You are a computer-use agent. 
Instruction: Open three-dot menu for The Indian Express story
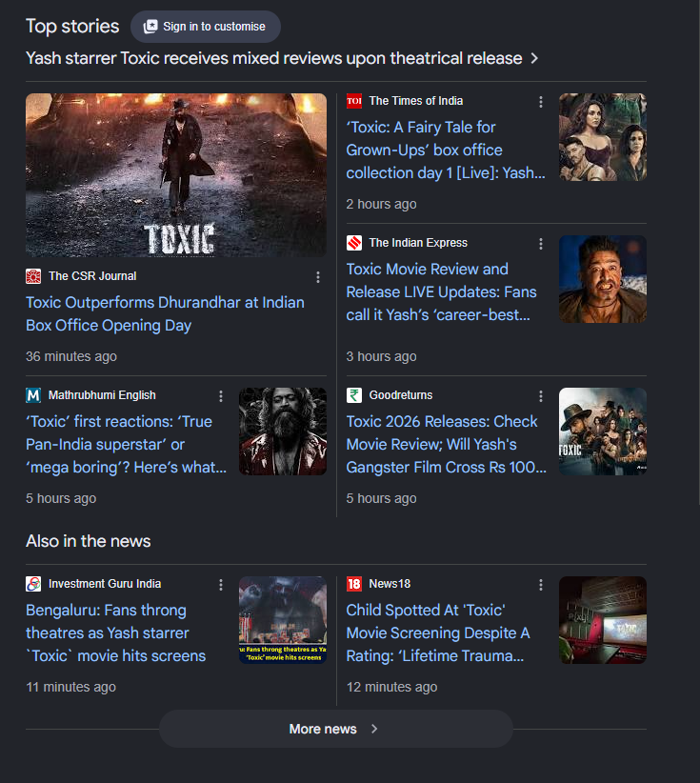pos(541,244)
